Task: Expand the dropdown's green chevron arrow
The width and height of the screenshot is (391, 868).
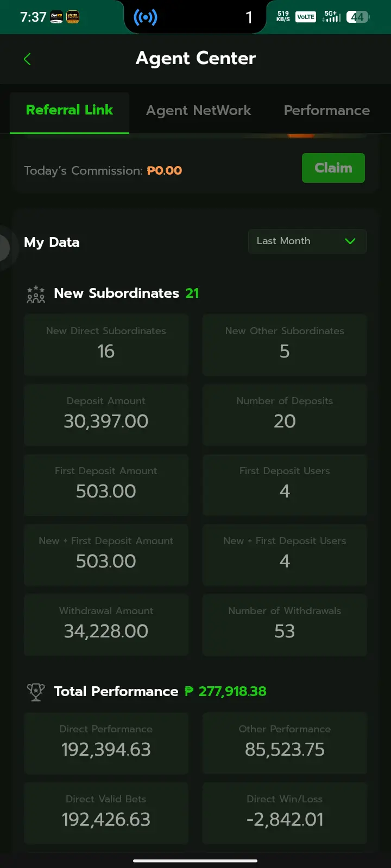Action: point(350,241)
